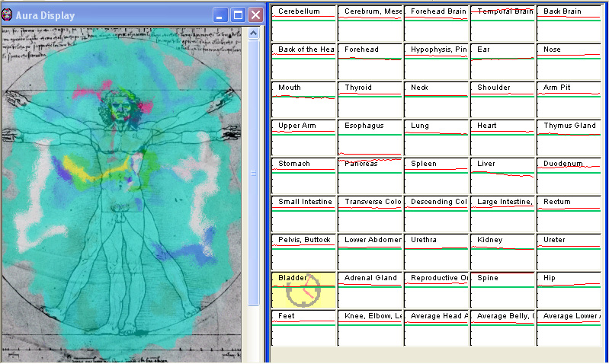The width and height of the screenshot is (609, 364).
Task: Select the Mouth graph cell
Action: (303, 99)
